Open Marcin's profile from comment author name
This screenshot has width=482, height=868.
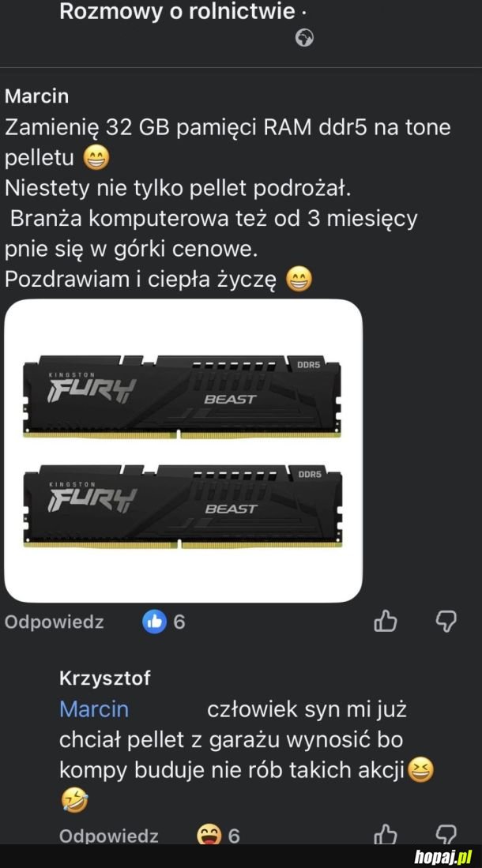[x=36, y=96]
